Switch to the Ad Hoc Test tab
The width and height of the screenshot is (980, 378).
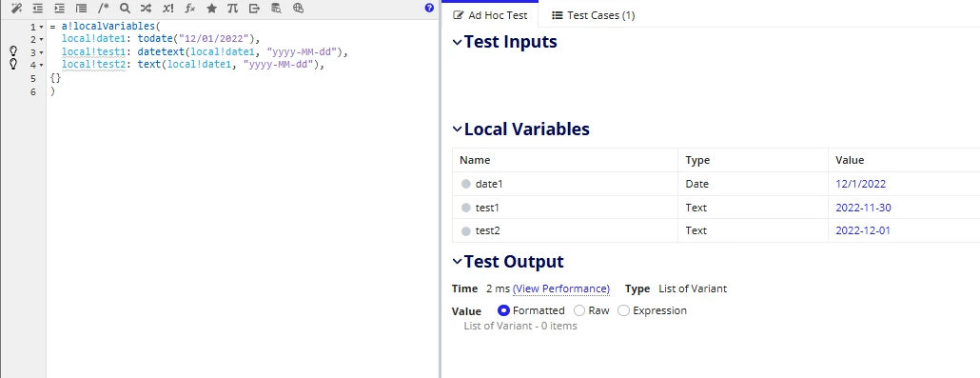[x=491, y=15]
